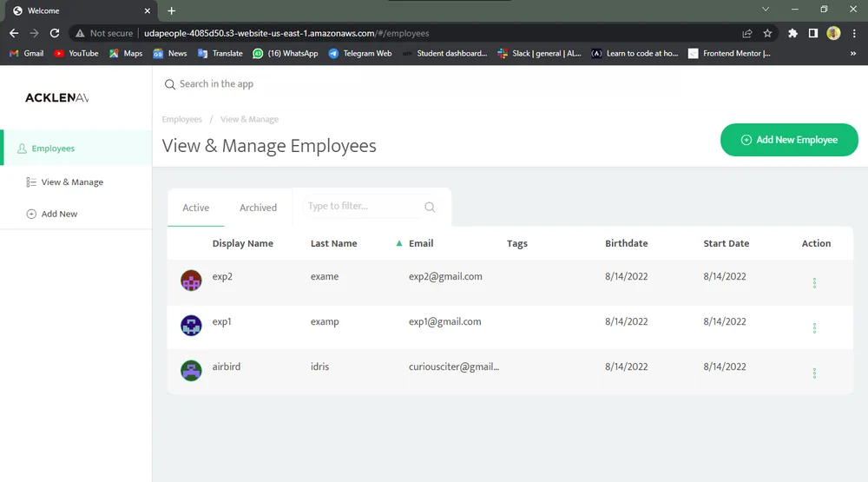Click last name idris cell
868x482 pixels.
coord(319,366)
